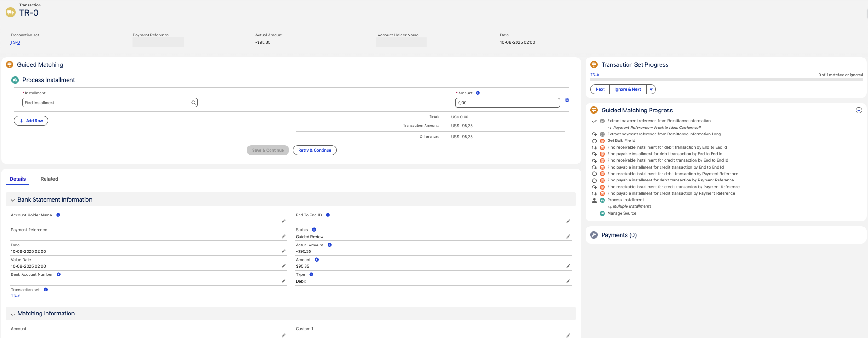Open the TS-0 transaction set link
The height and width of the screenshot is (338, 868).
[15, 42]
